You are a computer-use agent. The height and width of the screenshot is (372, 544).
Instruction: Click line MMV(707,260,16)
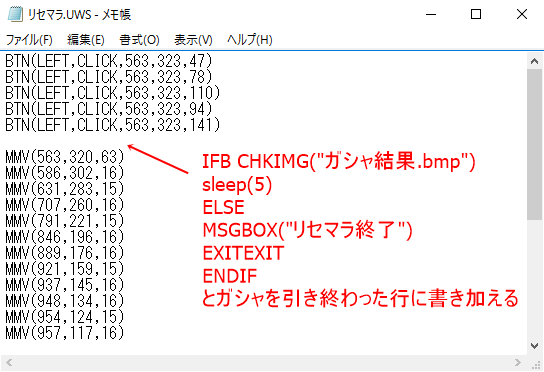pyautogui.click(x=65, y=205)
